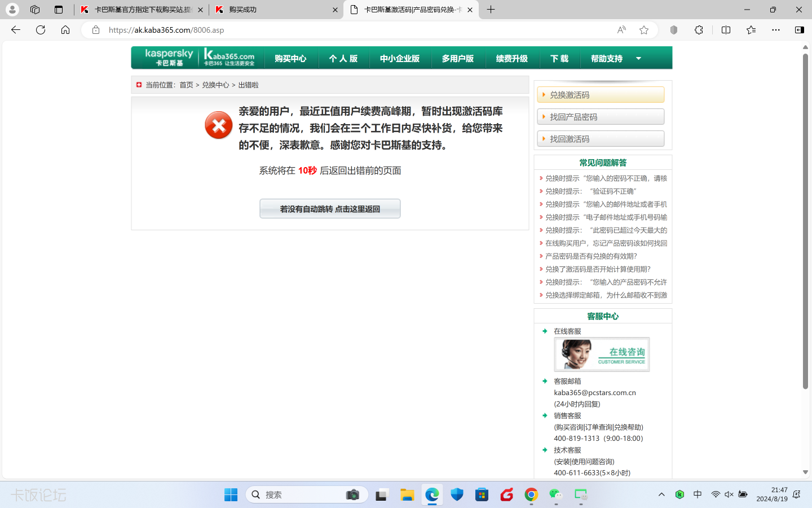Open 个人版 menu
812x508 pixels.
tap(343, 59)
